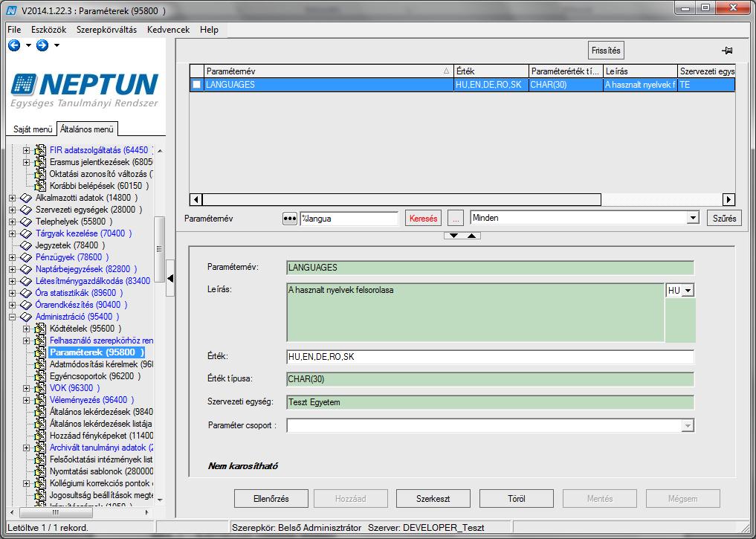Click the pin icon beside Frissítés
The image size is (756, 539).
click(x=727, y=50)
